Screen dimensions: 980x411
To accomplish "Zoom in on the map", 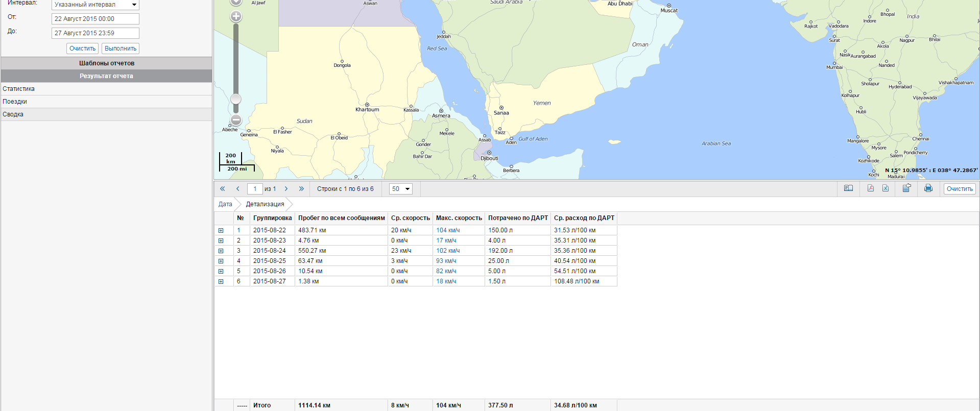I will pos(236,16).
